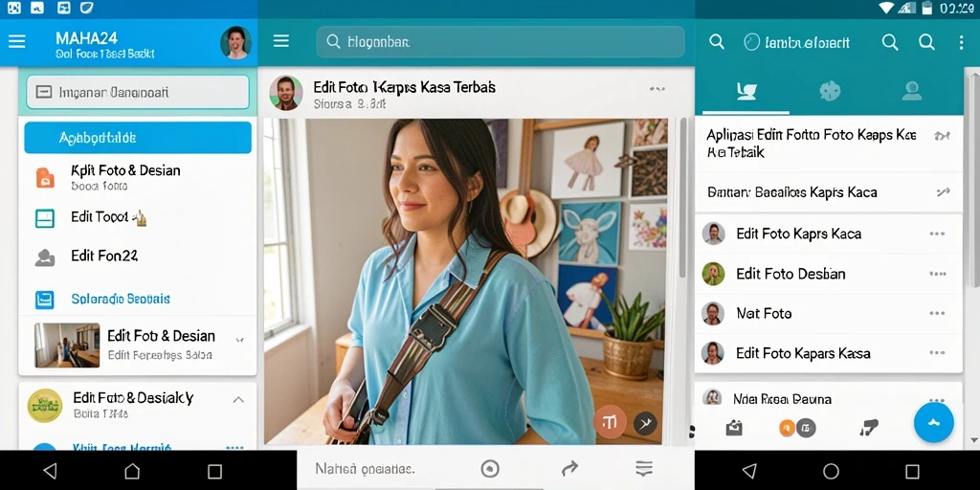Click the circular record icon in the bottom bar

(x=490, y=469)
